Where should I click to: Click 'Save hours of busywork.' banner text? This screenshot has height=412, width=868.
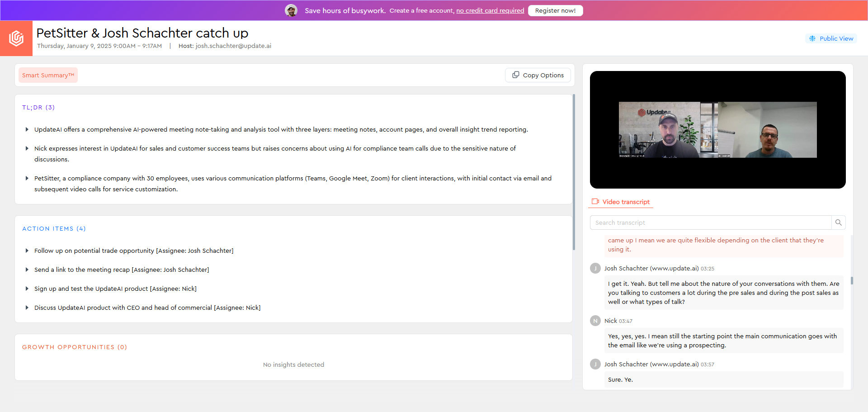345,10
